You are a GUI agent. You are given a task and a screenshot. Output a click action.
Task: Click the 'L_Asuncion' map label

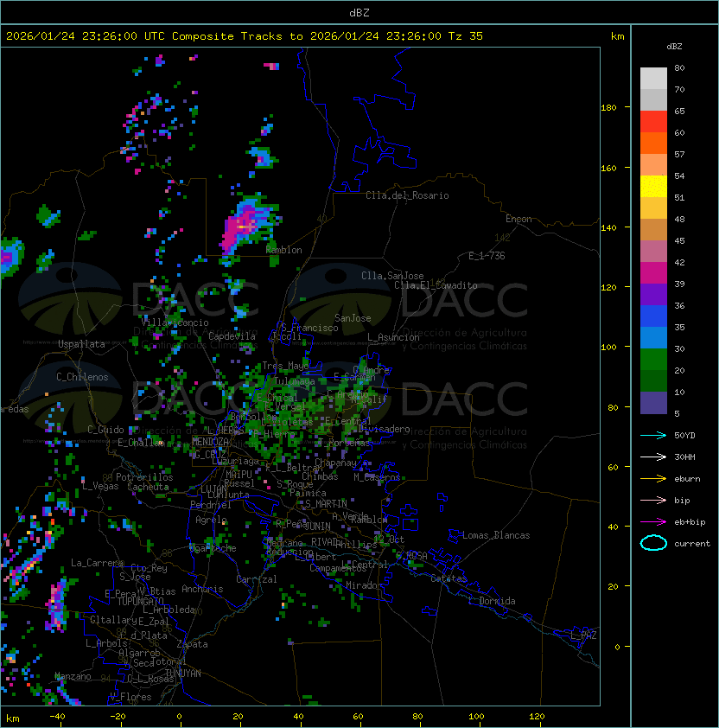[393, 337]
